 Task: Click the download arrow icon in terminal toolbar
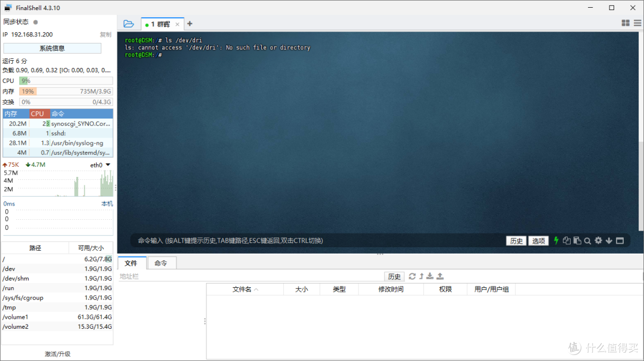tap(609, 241)
